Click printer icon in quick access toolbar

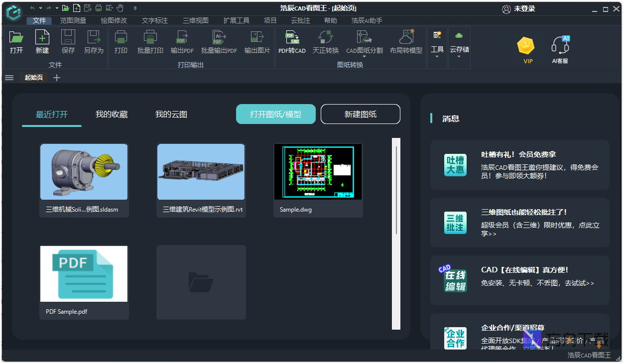[99, 8]
